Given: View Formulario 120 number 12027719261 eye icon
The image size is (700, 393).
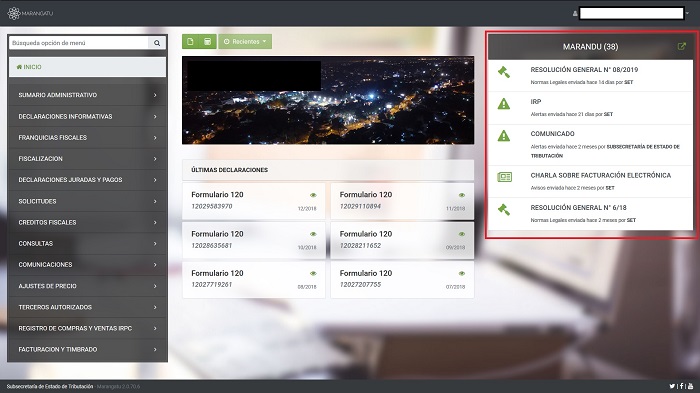Looking at the screenshot, I should coord(313,273).
